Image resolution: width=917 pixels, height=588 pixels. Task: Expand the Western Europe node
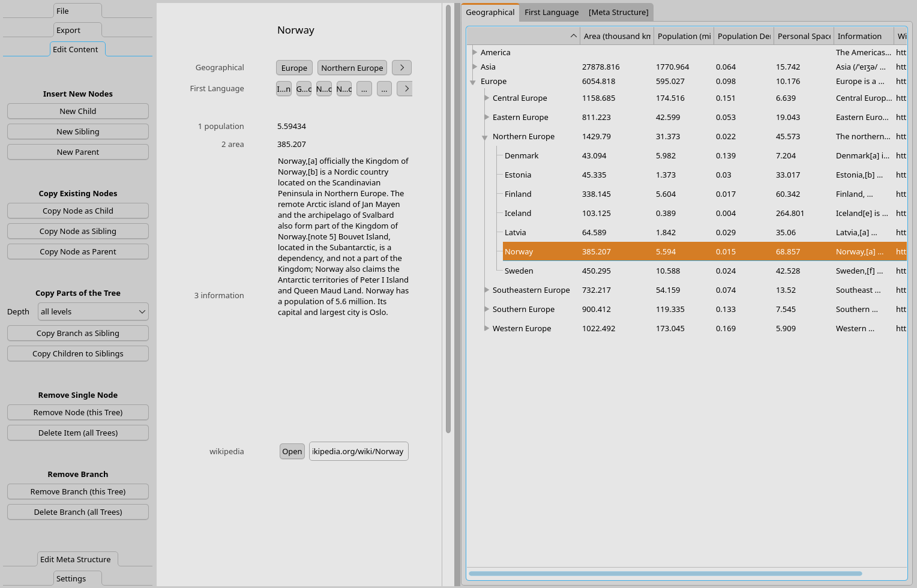(x=487, y=328)
